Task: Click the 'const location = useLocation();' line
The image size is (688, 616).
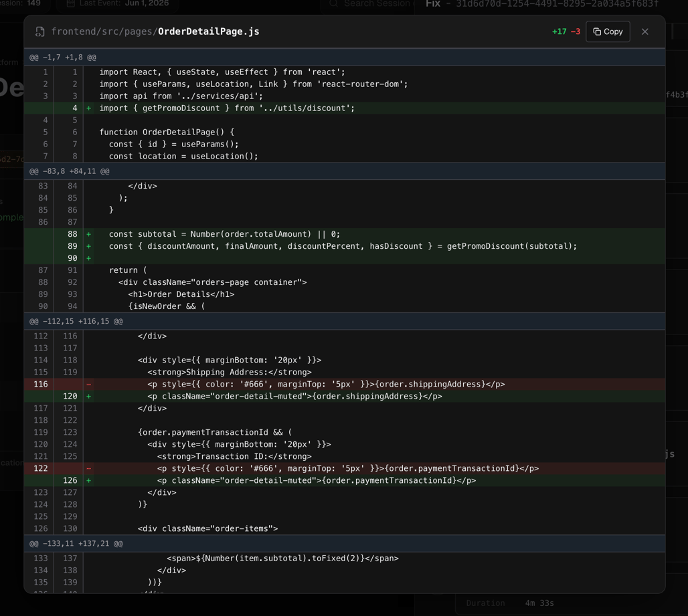Action: pyautogui.click(x=345, y=157)
